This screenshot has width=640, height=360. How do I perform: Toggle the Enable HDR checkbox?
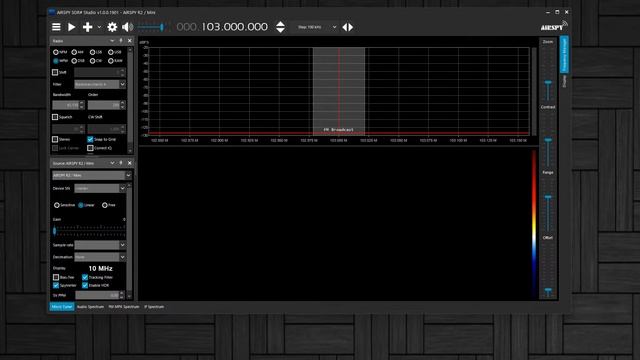[x=85, y=285]
